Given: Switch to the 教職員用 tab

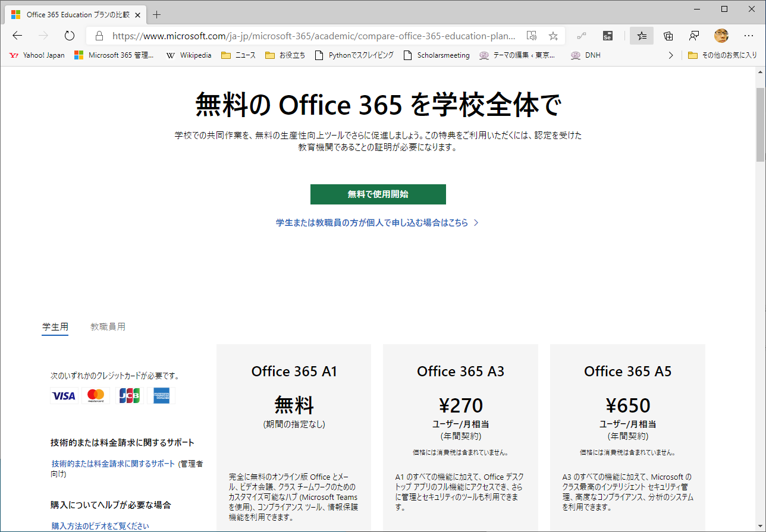Looking at the screenshot, I should click(108, 327).
